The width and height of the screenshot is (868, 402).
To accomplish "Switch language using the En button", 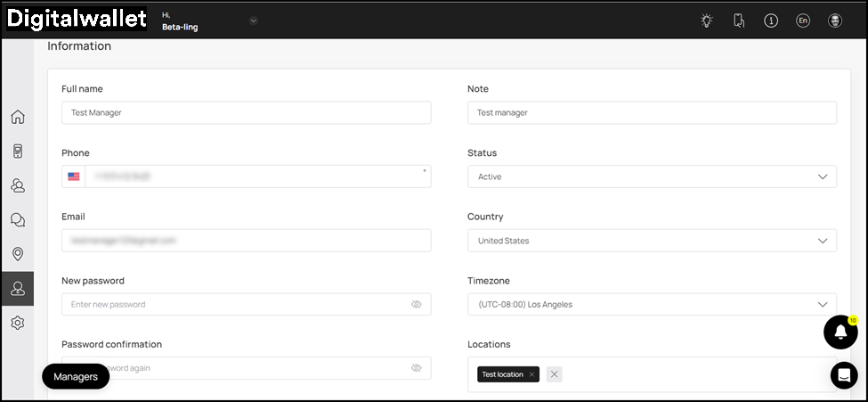I will pyautogui.click(x=803, y=21).
